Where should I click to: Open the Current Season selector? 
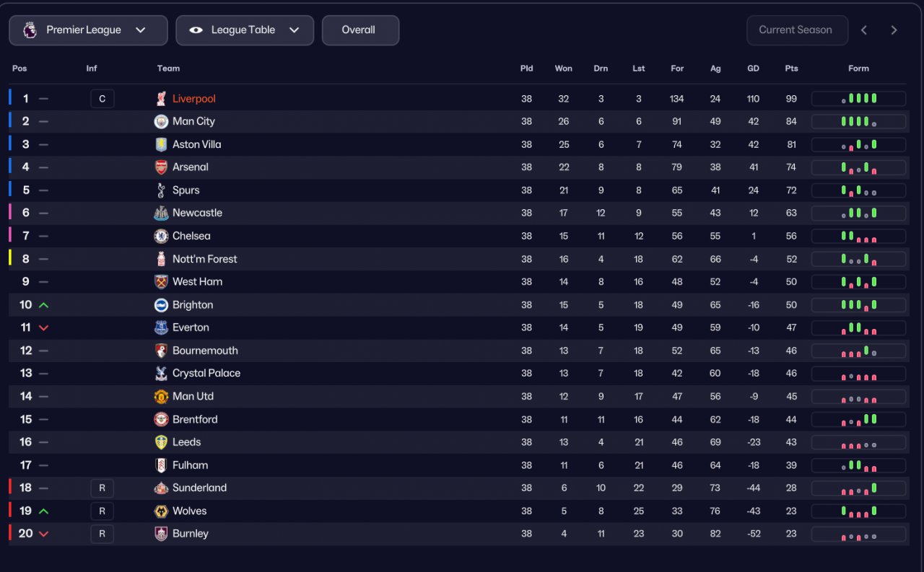796,30
